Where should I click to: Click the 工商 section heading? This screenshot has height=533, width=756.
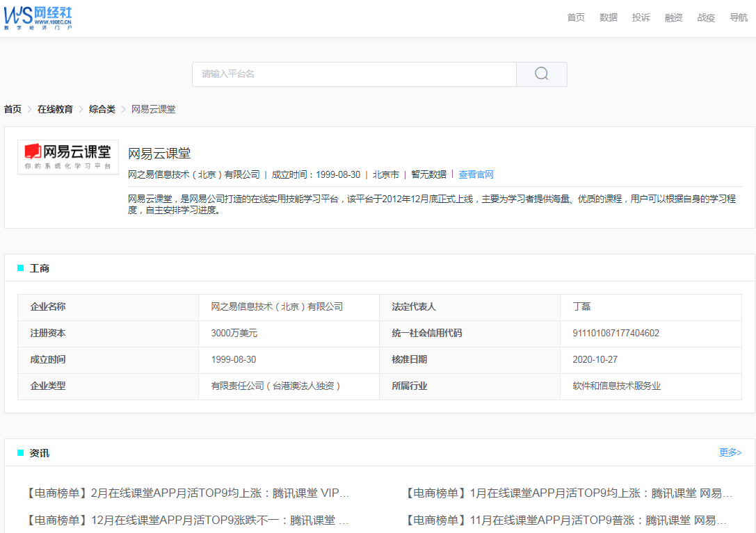39,268
